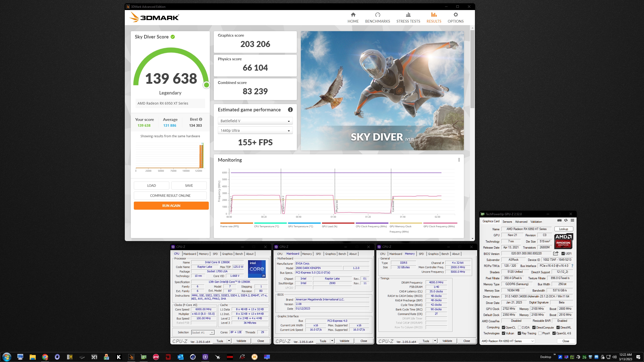644x362 pixels.
Task: Click COMPARE RESULT ONLINE
Action: 170,196
